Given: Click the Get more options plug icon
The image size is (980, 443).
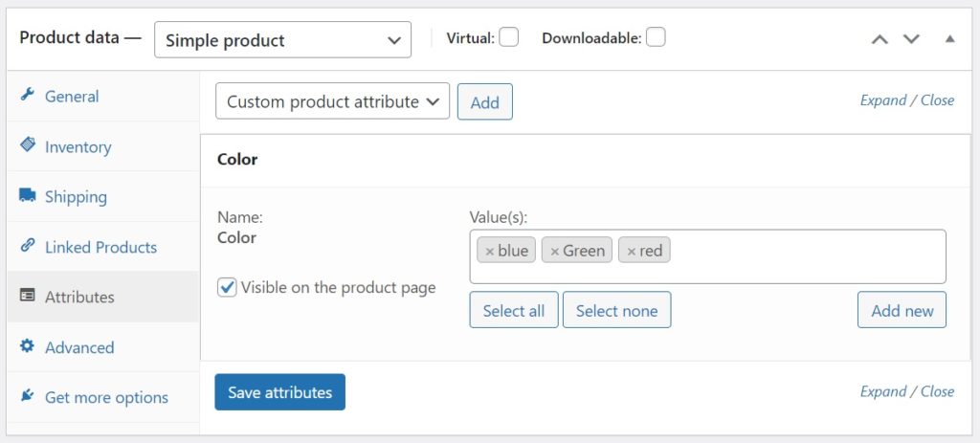Looking at the screenshot, I should [x=27, y=396].
